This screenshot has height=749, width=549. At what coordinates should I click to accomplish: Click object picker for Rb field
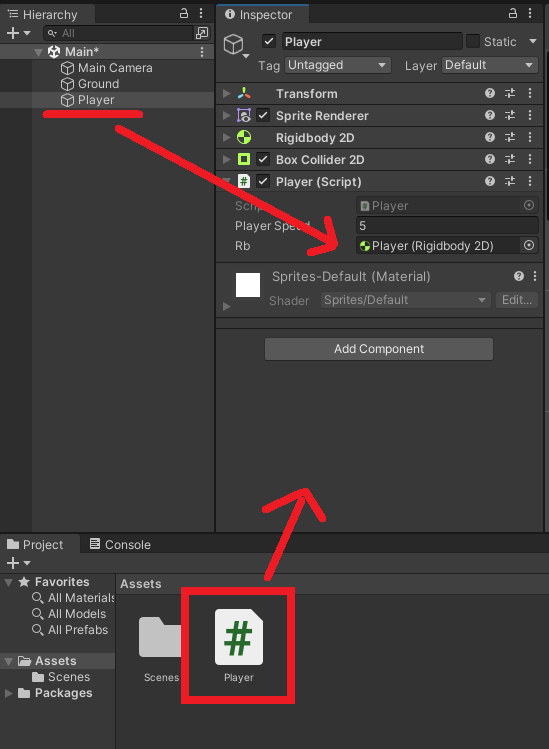(x=529, y=246)
